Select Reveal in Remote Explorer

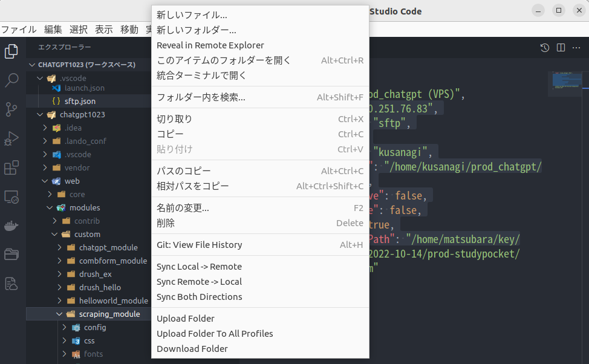260,45
